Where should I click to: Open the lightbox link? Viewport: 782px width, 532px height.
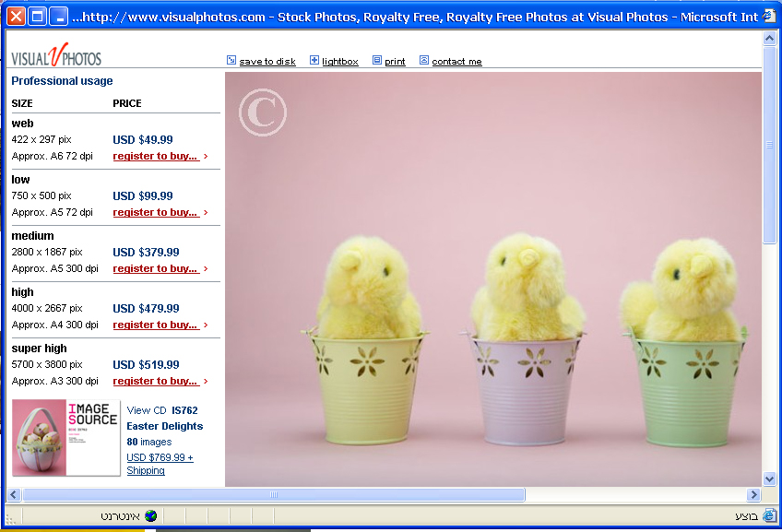[340, 62]
